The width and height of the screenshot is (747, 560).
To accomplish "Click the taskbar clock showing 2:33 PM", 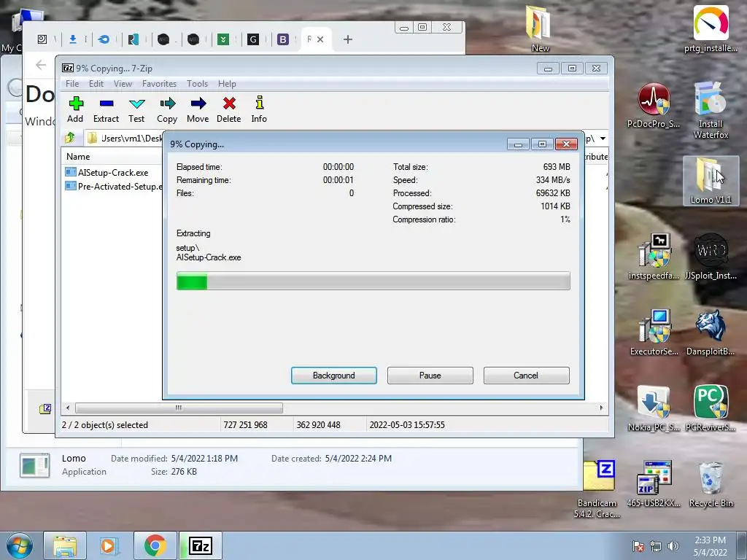I will 711,546.
